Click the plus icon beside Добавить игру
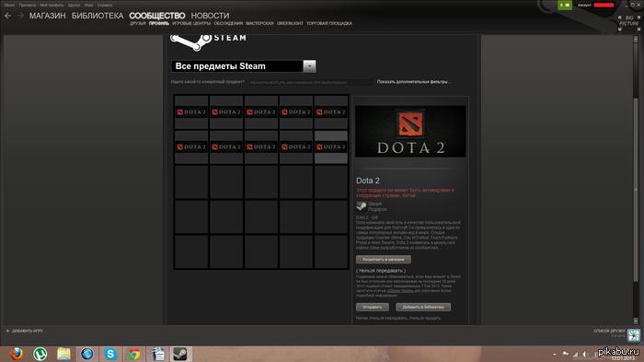644x362 pixels. click(x=7, y=331)
